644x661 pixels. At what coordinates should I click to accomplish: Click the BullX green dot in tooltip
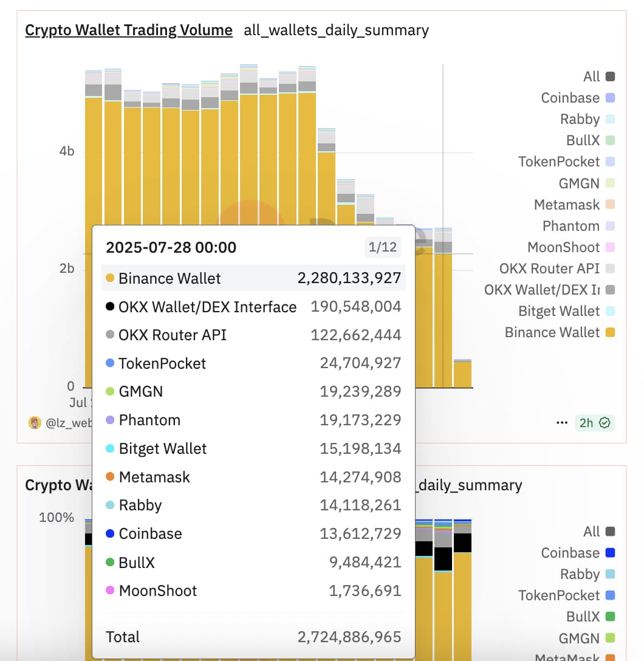pyautogui.click(x=110, y=562)
